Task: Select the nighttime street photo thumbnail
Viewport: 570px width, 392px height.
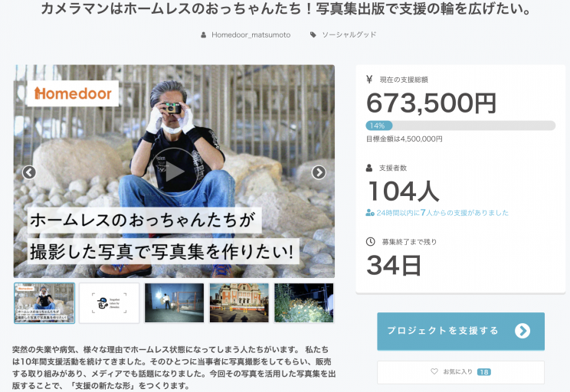Action: tap(175, 303)
